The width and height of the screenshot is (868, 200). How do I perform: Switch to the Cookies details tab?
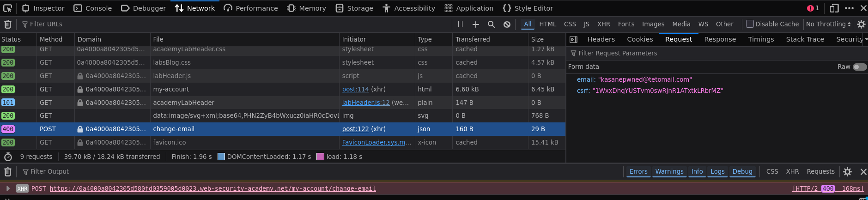coord(640,39)
